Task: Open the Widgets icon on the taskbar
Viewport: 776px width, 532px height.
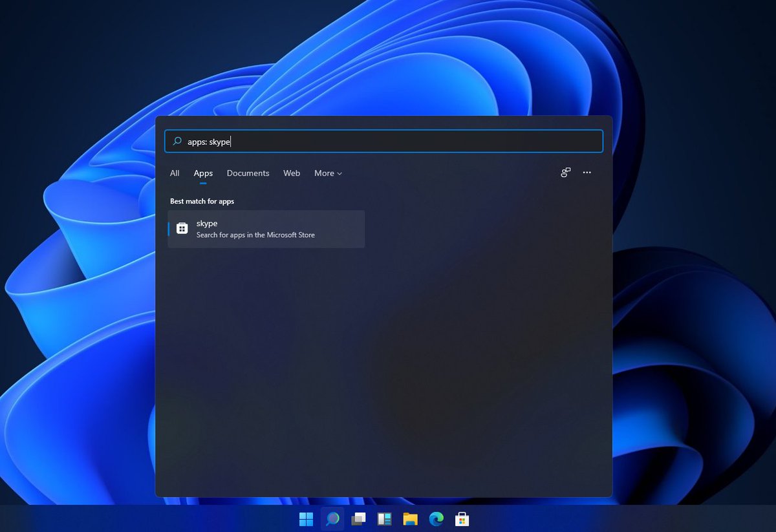Action: [x=385, y=519]
